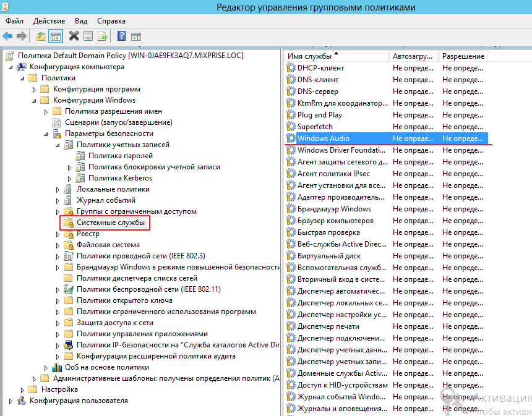Select the Superfetch service row
The image size is (532, 416).
pyautogui.click(x=314, y=127)
